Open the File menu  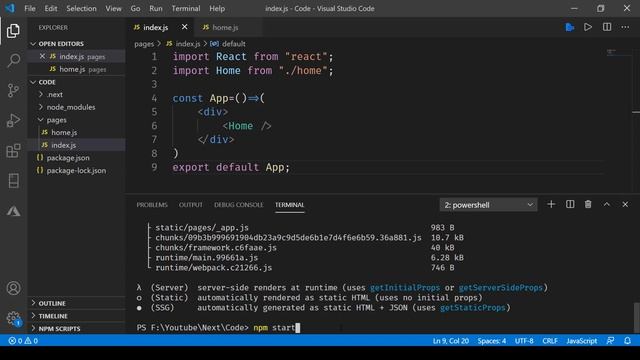[x=30, y=8]
